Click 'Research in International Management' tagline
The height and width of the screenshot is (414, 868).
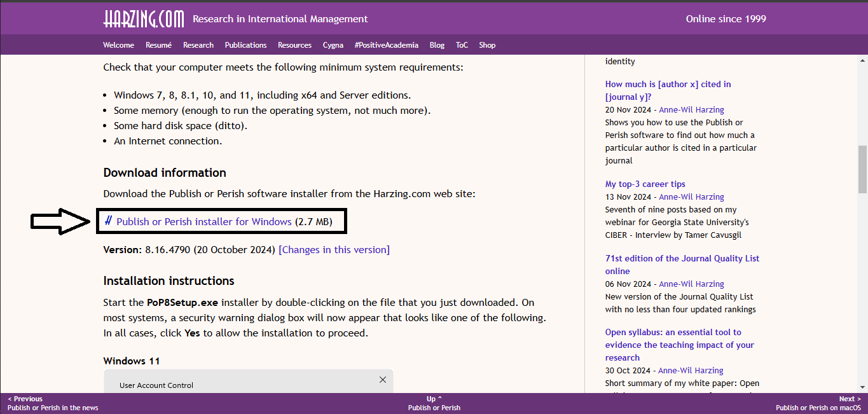pos(280,19)
